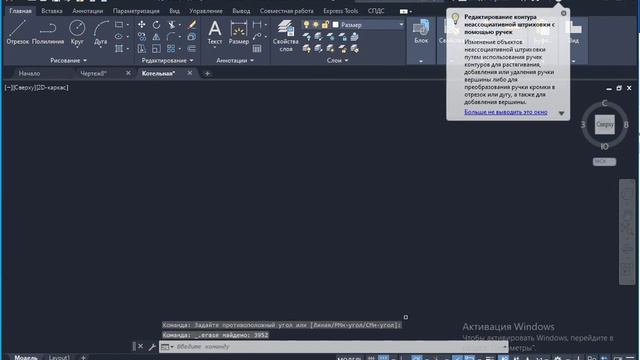Select the Hatch tool in Рисование panel
The width and height of the screenshot is (640, 360).
click(x=119, y=49)
